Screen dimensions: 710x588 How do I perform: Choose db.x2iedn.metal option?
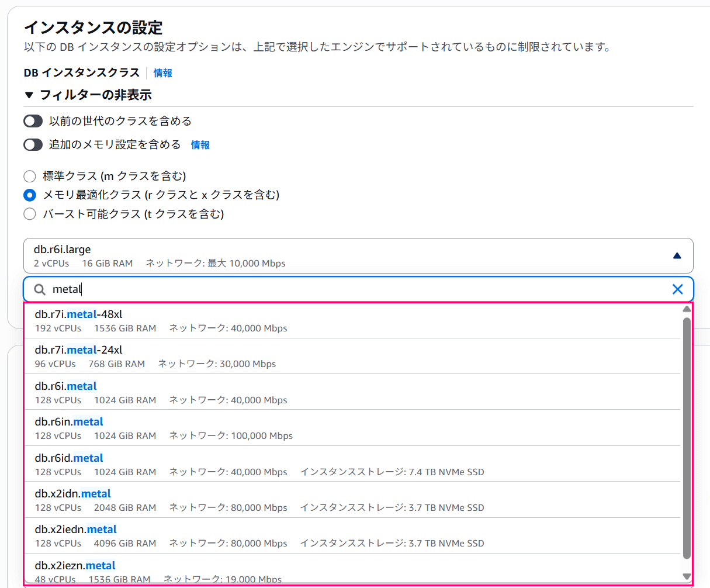click(x=352, y=535)
